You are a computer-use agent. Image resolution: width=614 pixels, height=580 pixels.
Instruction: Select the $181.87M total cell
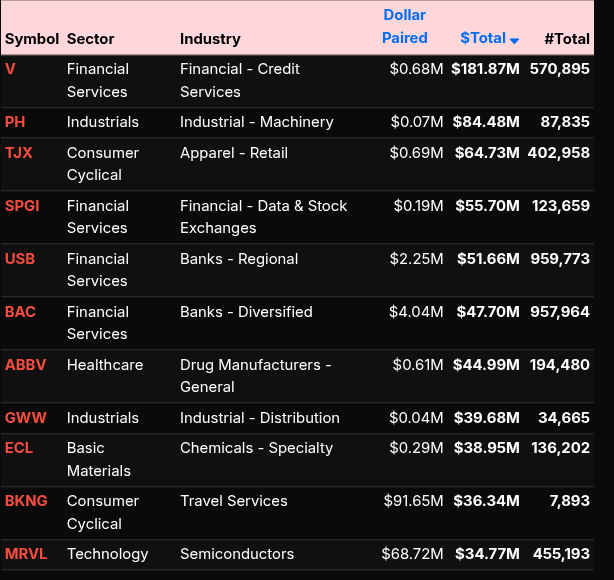coord(485,69)
